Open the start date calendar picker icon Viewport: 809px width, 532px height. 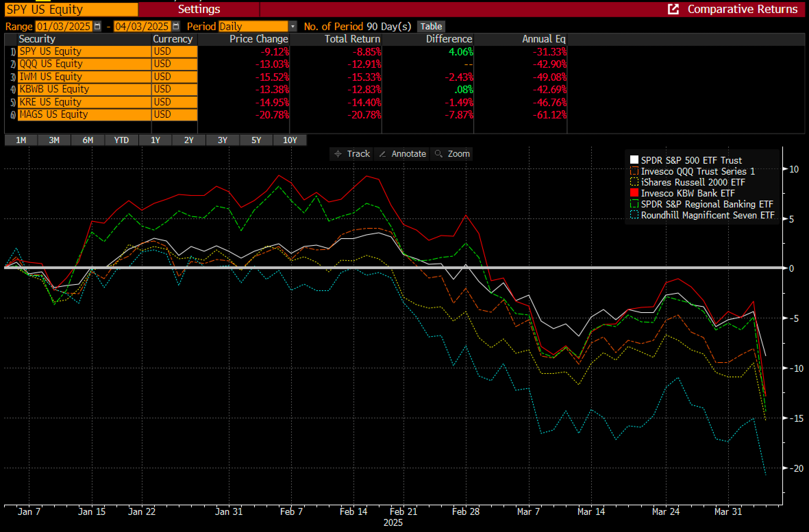pyautogui.click(x=97, y=26)
